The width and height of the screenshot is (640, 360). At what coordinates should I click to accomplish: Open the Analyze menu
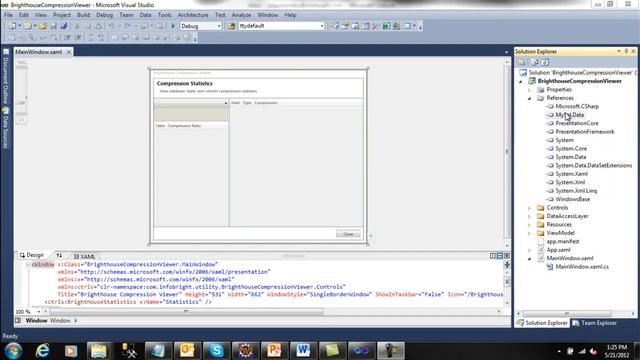(x=241, y=15)
